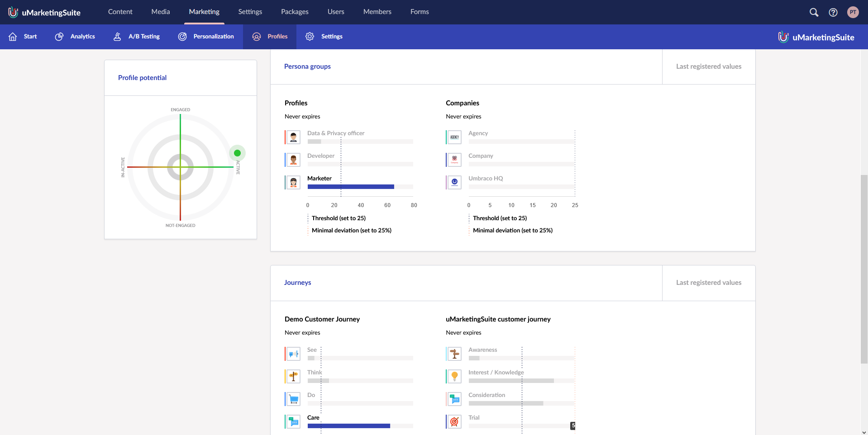Click the Demo Customer Journey heading
Screen dimensions: 868x435
(322, 319)
